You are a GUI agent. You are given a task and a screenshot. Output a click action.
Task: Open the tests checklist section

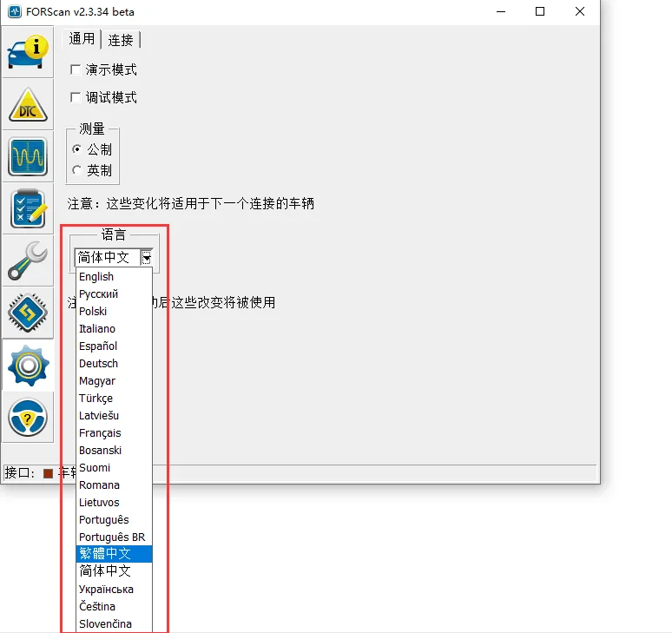[x=28, y=208]
